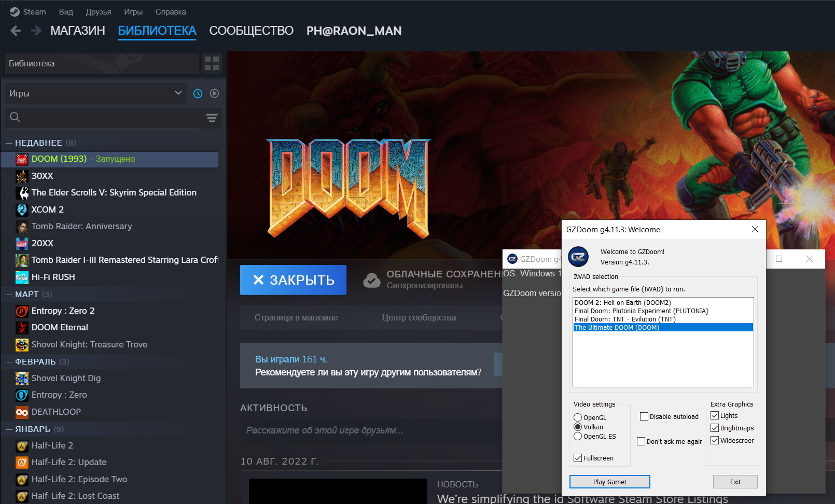Click the DOOM (1993) game icon
The width and height of the screenshot is (835, 504).
(x=22, y=159)
